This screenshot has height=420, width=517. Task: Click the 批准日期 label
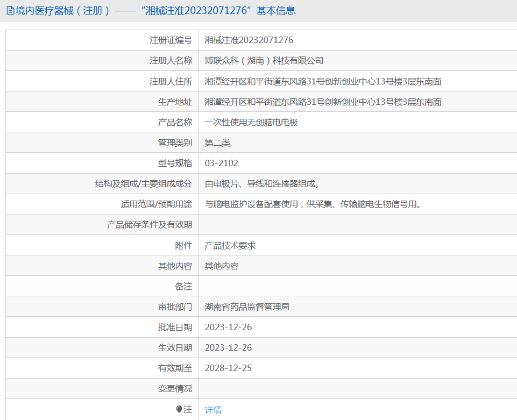tap(175, 328)
